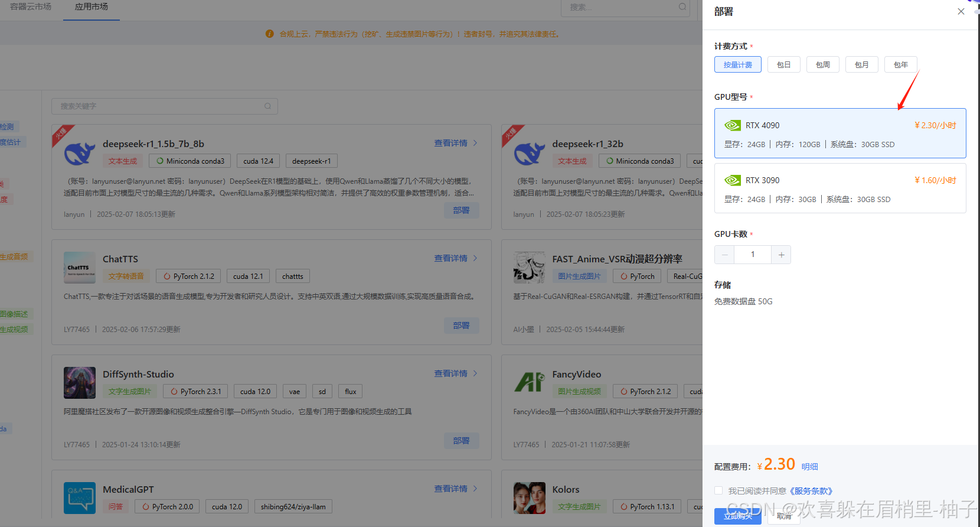
Task: Click the magnifier icon in keyword search
Action: 267,106
